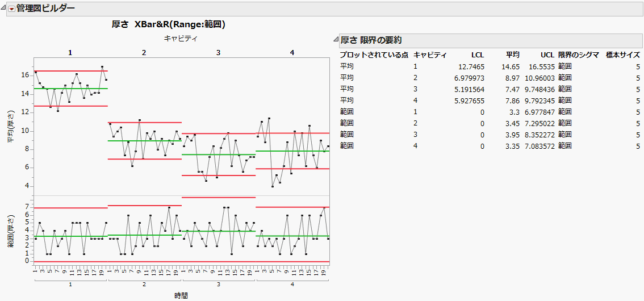644x301 pixels.
Task: Click tick label 16 on the 平均(厚さ) axis
Action: pyautogui.click(x=24, y=76)
